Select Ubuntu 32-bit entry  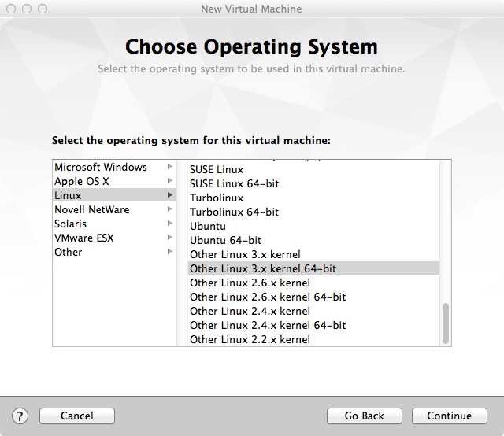313,226
